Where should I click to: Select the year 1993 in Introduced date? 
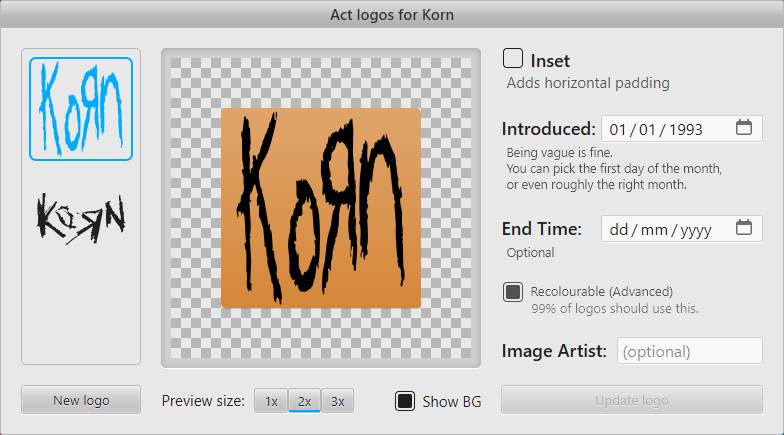coord(686,129)
